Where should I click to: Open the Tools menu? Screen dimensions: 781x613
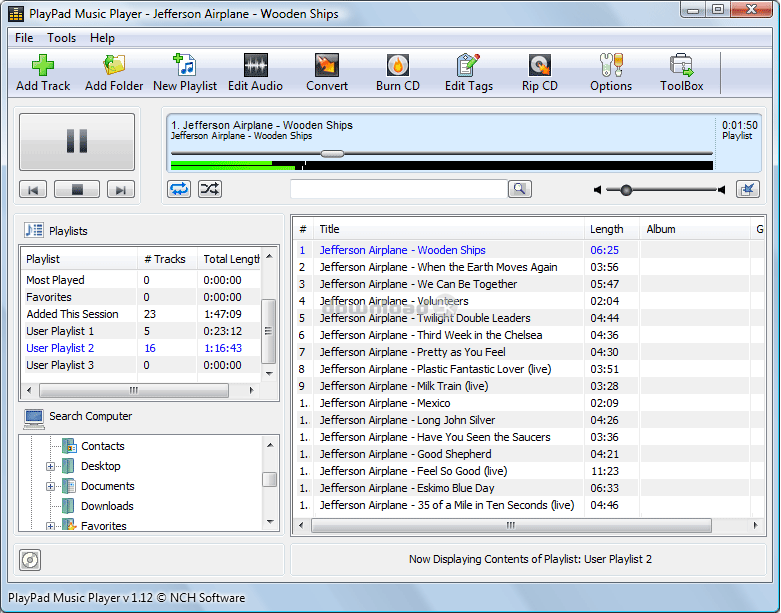click(61, 38)
